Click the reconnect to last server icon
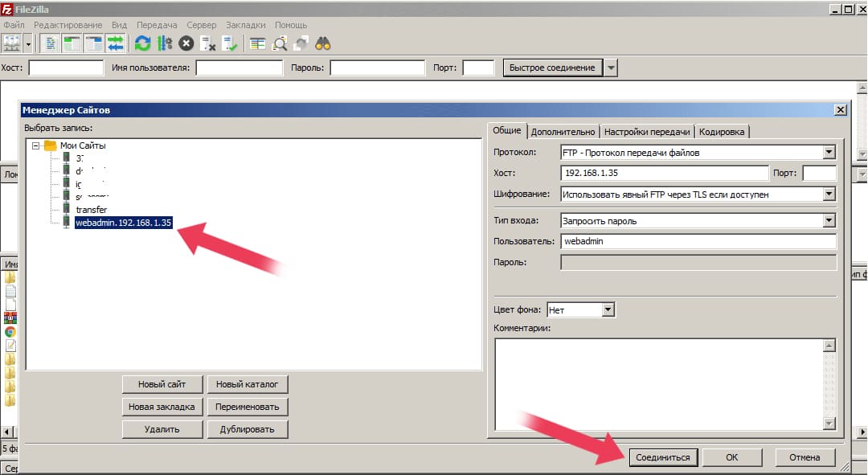Screen dimensions: 868x475 (229, 43)
